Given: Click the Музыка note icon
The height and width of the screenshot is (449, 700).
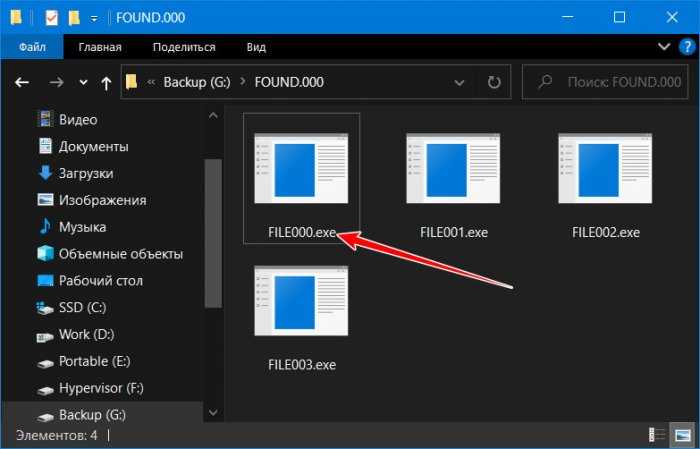Looking at the screenshot, I should point(45,226).
